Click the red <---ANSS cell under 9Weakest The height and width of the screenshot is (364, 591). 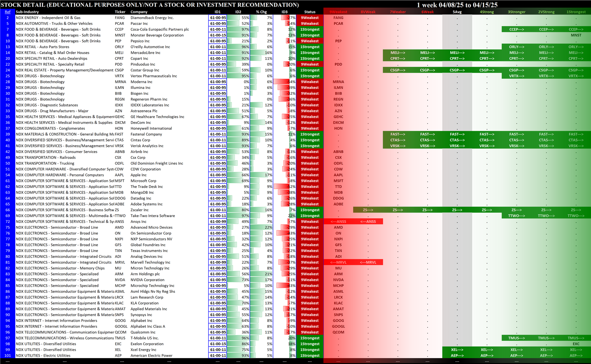point(338,222)
